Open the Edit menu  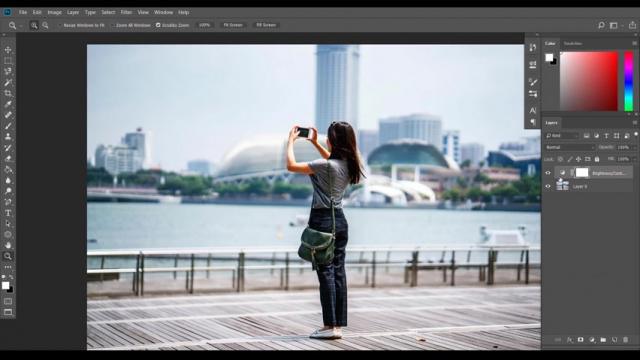tap(37, 12)
